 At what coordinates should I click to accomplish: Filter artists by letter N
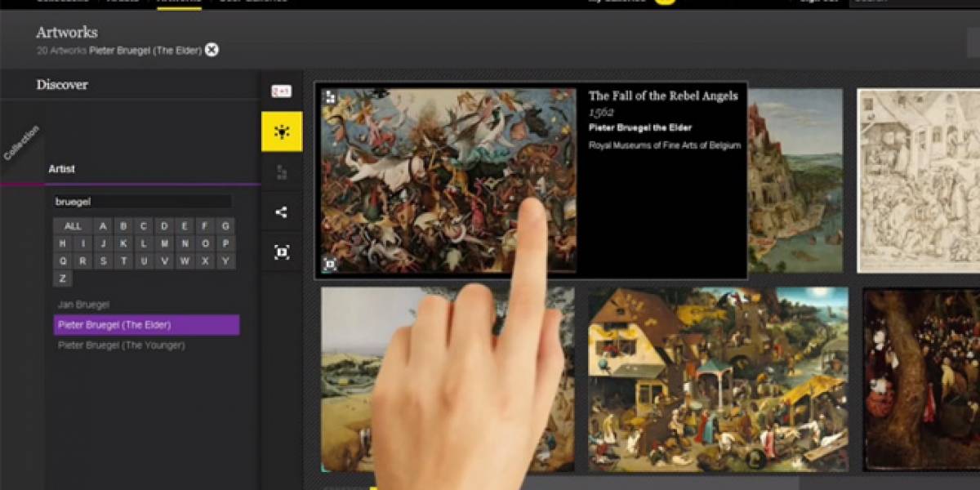point(185,243)
